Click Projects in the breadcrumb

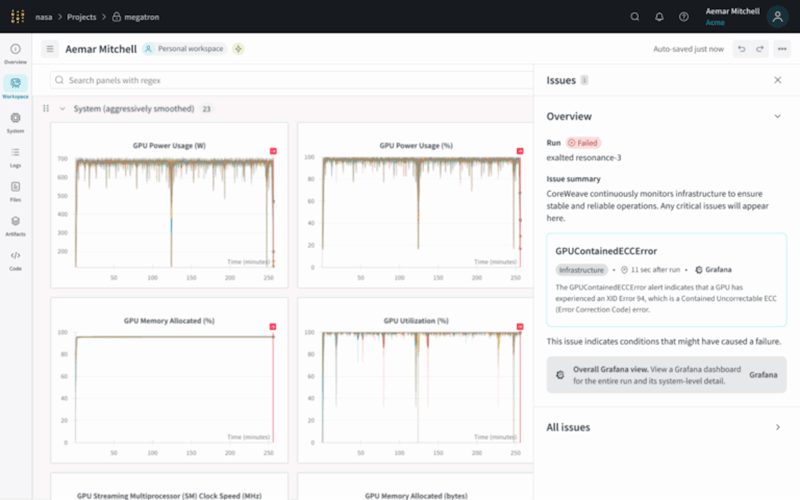(82, 17)
